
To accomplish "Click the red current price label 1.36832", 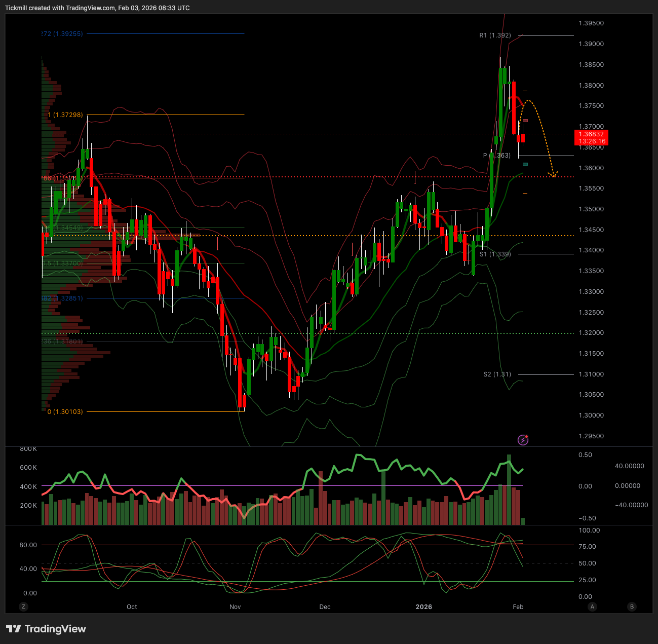I will coord(591,134).
